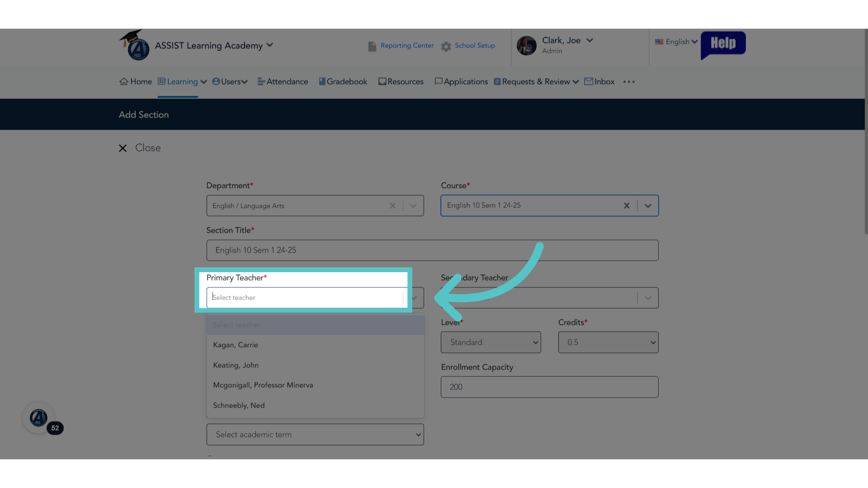Click Joe Clark's profile avatar

pos(527,46)
